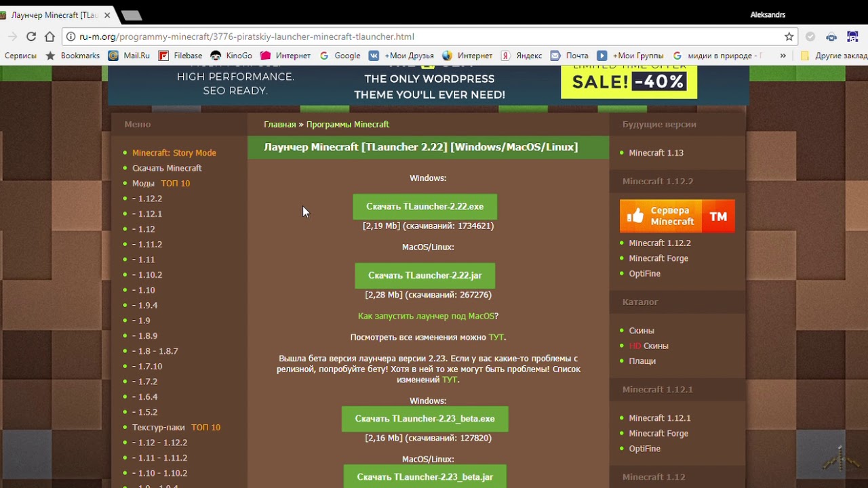Open Minecraft Forge under Minecraft 1.12.2
This screenshot has height=488, width=868.
point(658,258)
